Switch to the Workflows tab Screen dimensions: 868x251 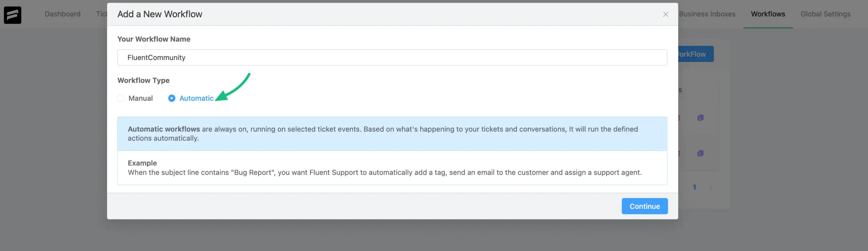click(768, 14)
